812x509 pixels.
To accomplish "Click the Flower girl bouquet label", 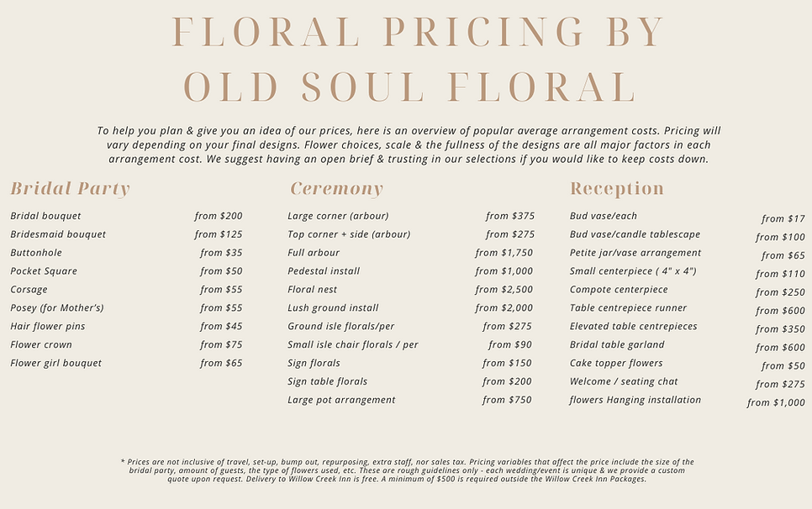I will coord(56,363).
